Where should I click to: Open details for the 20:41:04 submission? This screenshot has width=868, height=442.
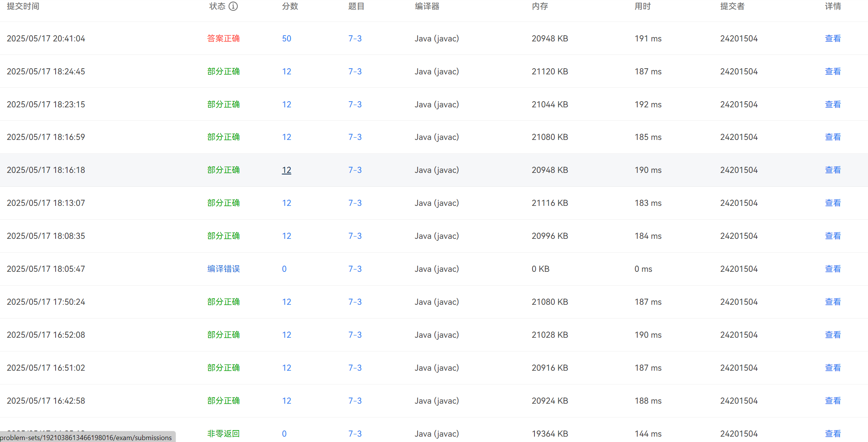pos(833,38)
